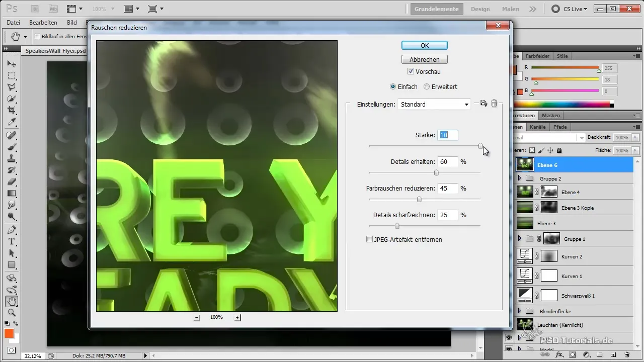Uncheck the Vorschau checkbox

[411, 72]
